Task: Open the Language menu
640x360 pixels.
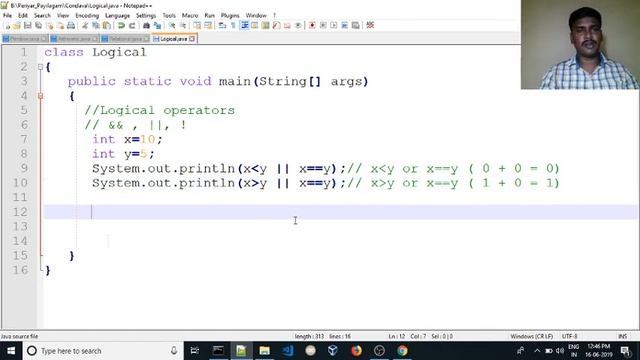Action: 117,16
